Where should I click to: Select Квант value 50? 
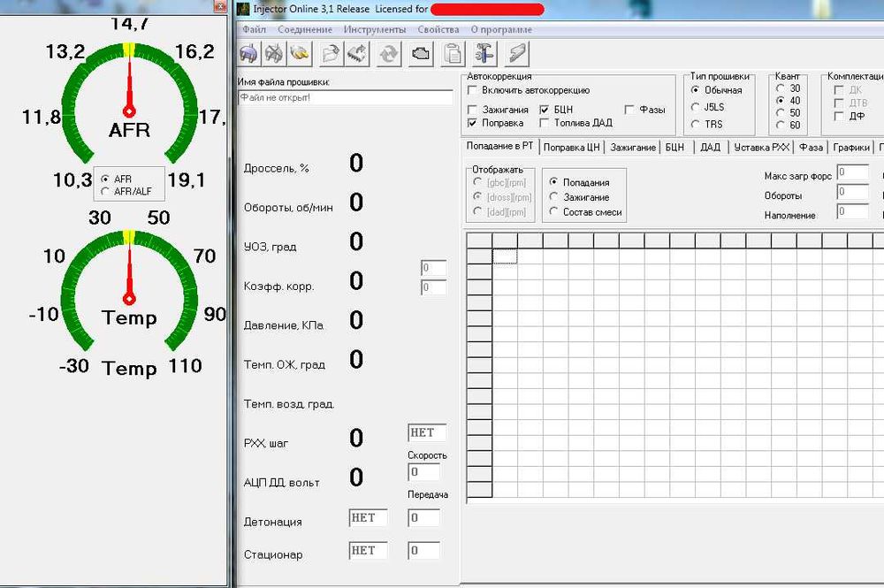(781, 113)
